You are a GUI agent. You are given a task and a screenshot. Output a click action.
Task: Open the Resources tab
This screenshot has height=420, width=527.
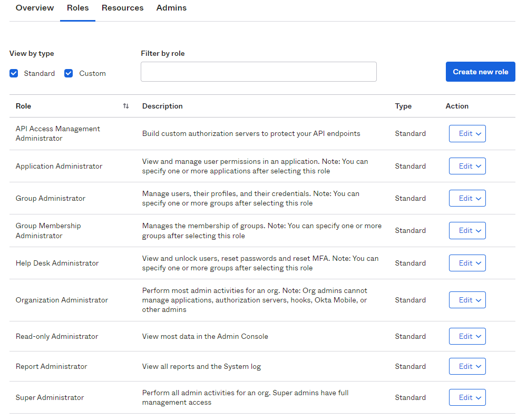[x=122, y=8]
